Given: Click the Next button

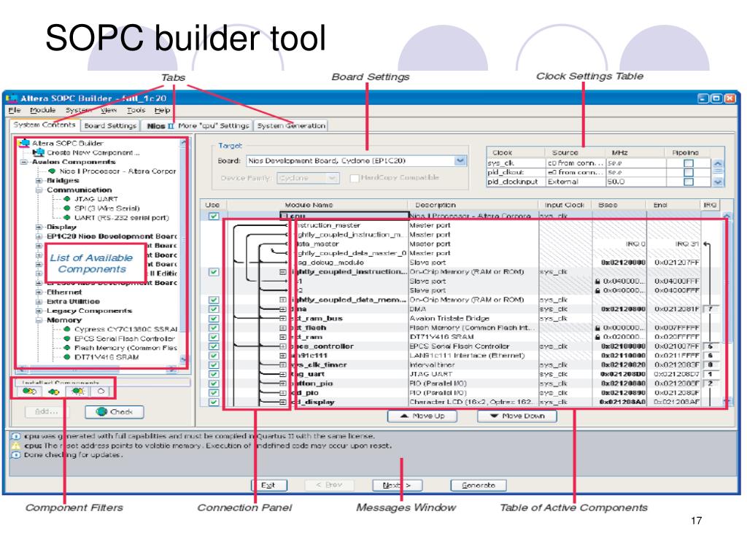Looking at the screenshot, I should pos(396,485).
